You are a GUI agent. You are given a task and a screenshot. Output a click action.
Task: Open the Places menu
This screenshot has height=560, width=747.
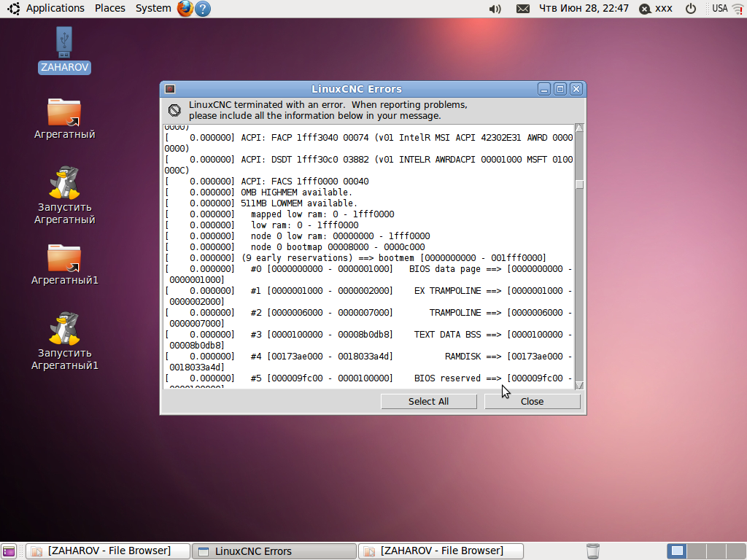[109, 8]
